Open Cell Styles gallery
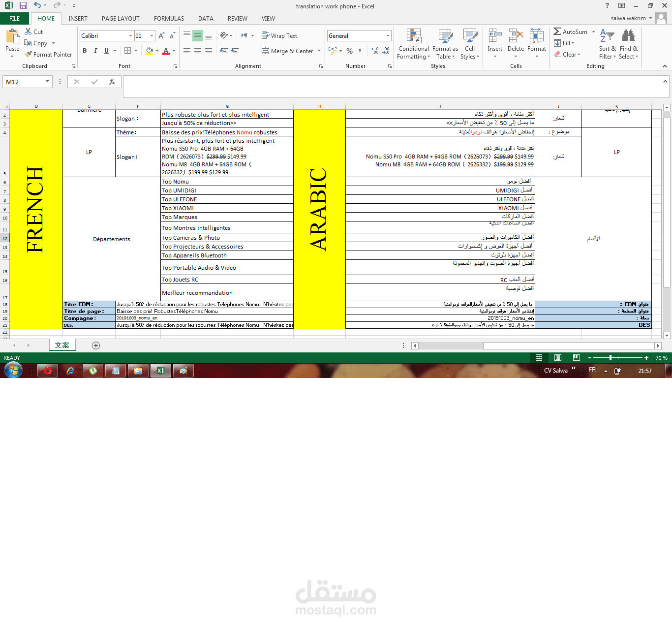The image size is (672, 630). click(470, 44)
